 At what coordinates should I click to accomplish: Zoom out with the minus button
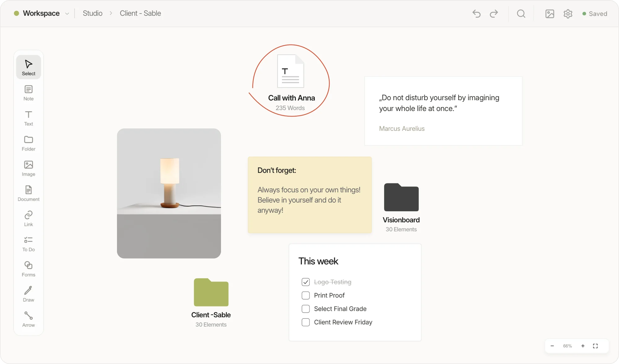[552, 346]
